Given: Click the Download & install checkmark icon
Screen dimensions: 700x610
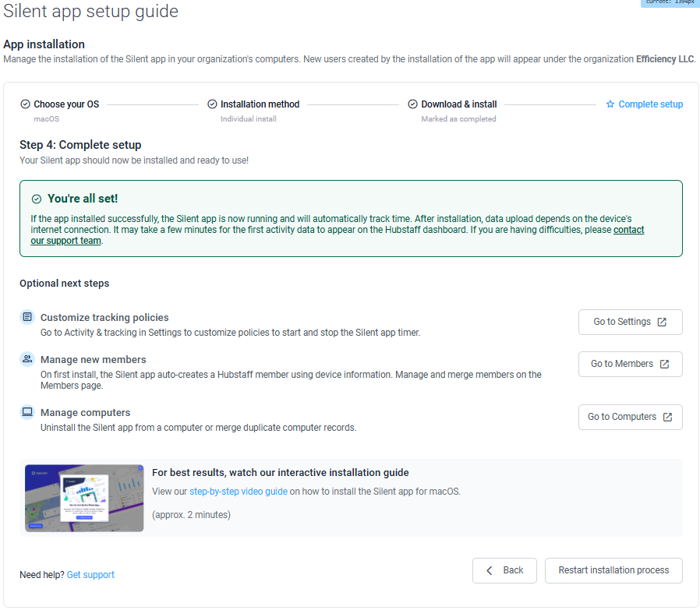Looking at the screenshot, I should (413, 104).
